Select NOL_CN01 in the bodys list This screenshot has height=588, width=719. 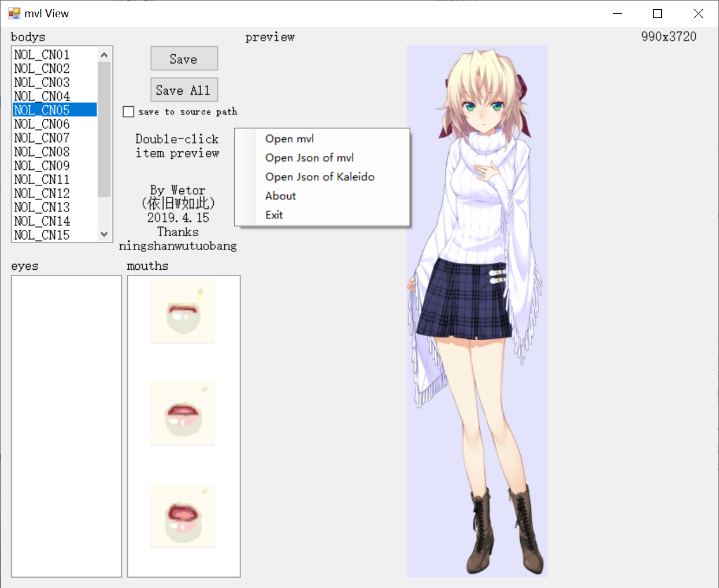point(55,54)
